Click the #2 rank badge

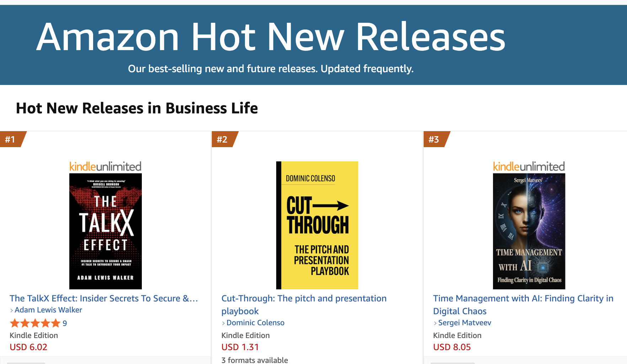pos(223,139)
